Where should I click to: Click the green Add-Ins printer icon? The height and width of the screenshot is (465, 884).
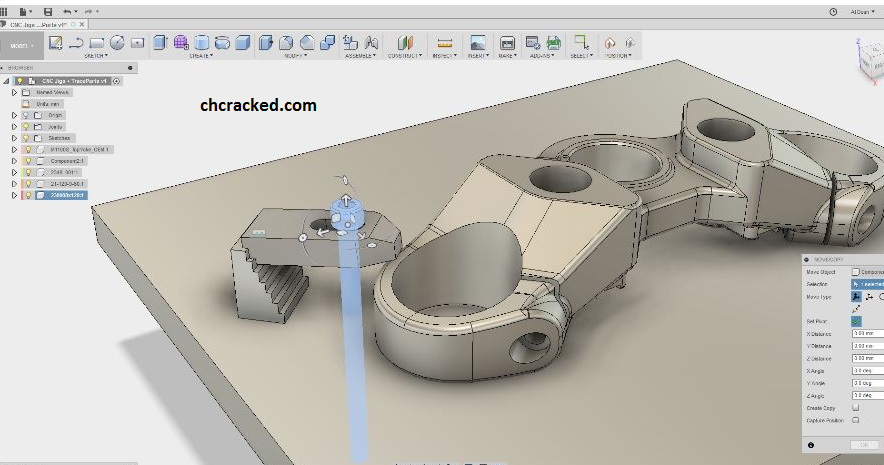coord(554,42)
